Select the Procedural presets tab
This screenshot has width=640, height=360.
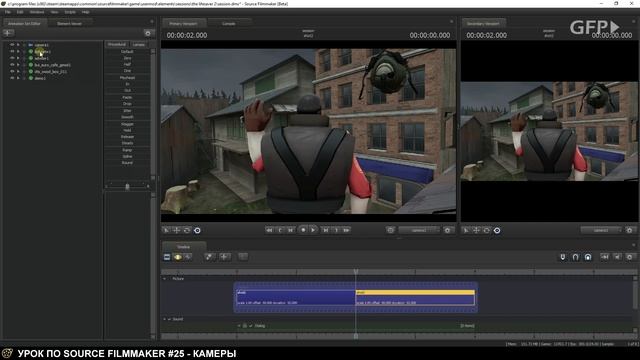point(117,44)
